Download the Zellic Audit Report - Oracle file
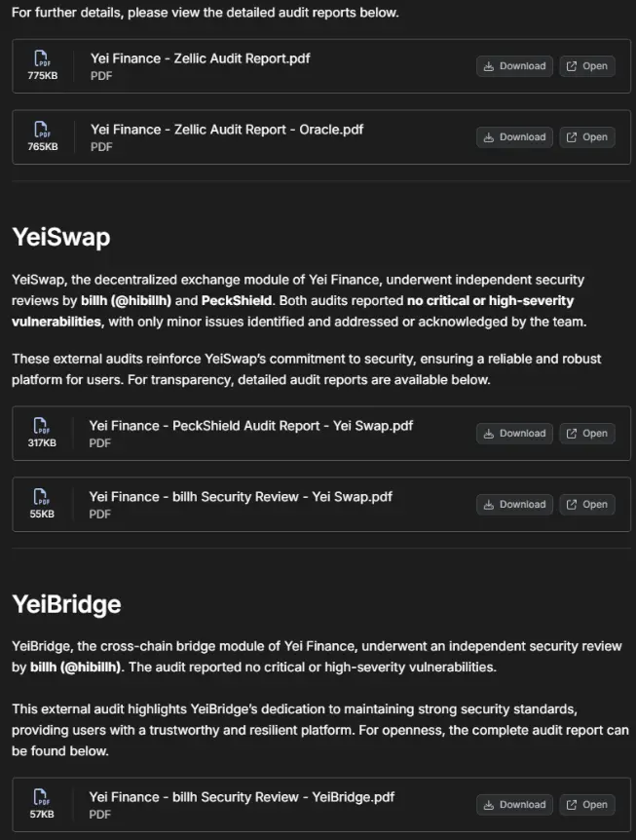 [x=514, y=137]
